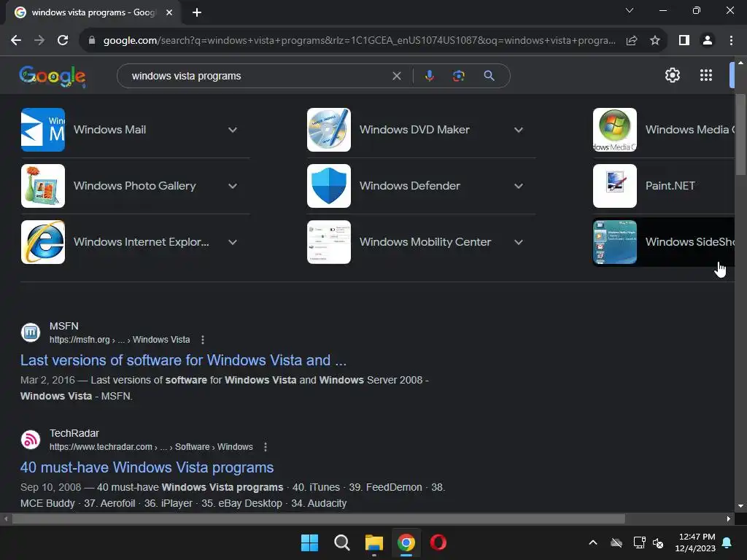Click into the Google search field

coord(258,76)
